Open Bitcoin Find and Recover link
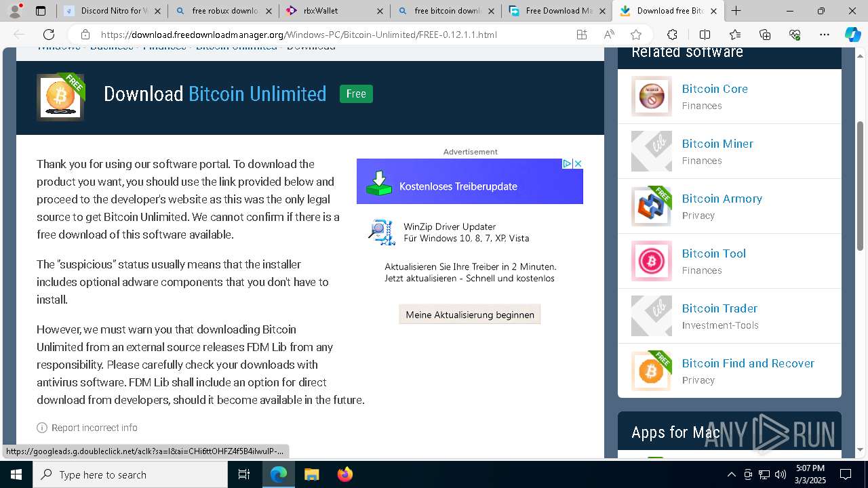This screenshot has height=488, width=868. coord(748,363)
